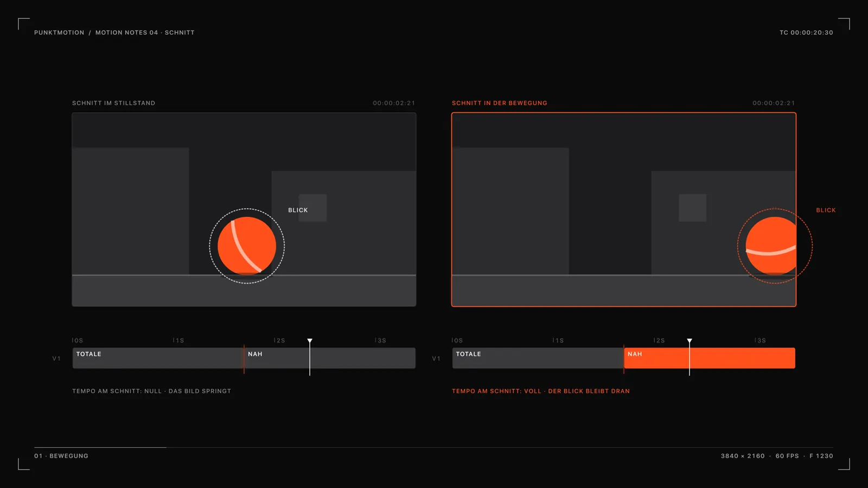
Task: Click the orange ball in right preview
Action: tap(771, 246)
